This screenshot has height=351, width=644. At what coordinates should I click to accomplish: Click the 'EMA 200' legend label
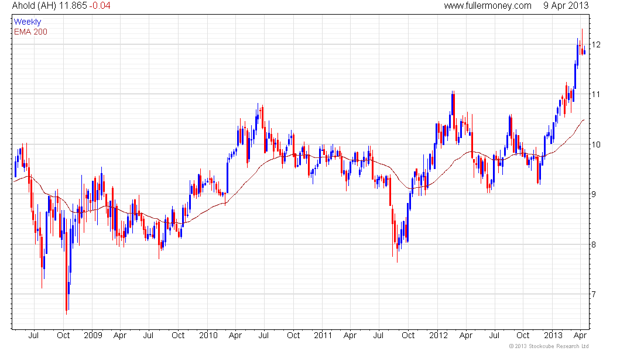coord(30,32)
